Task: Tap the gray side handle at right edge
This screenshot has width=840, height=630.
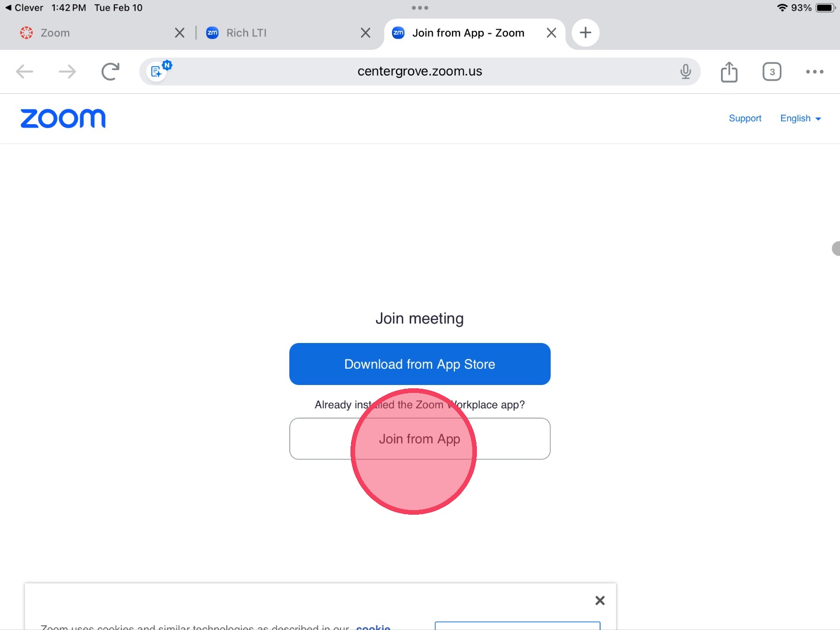Action: pos(836,249)
